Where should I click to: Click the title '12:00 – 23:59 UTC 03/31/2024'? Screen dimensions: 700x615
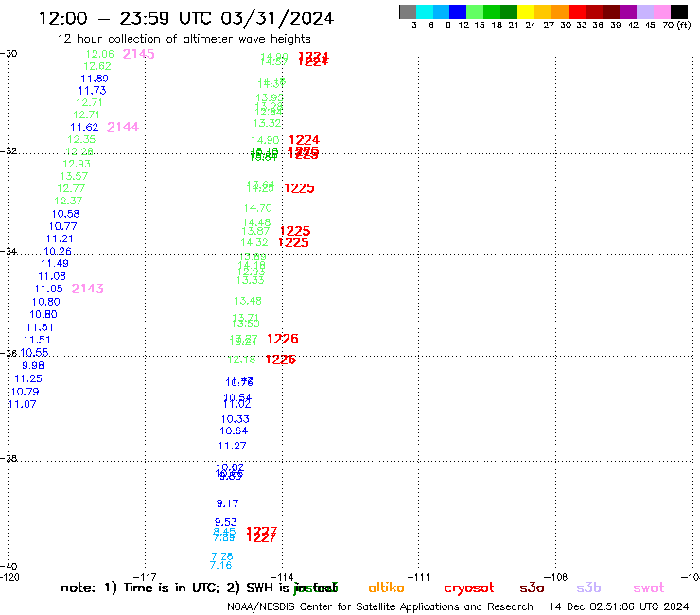(x=186, y=19)
